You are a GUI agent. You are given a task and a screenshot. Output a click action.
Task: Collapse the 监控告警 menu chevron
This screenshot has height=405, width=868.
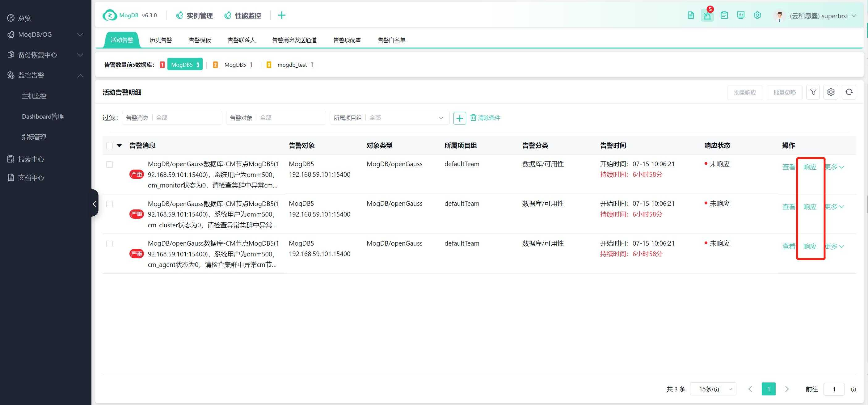point(80,75)
